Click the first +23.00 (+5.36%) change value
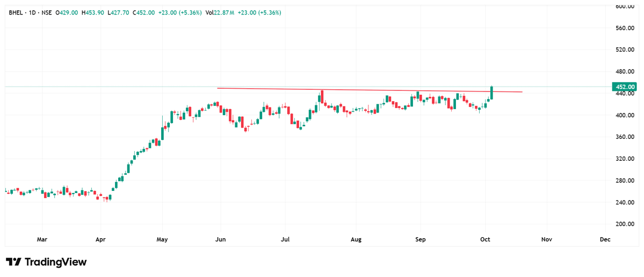 click(x=179, y=13)
